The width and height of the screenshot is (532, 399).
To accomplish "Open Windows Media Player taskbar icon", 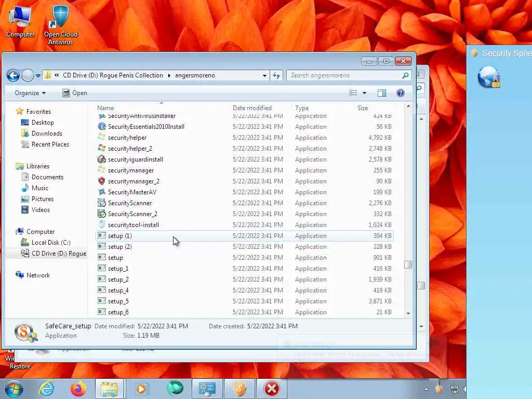I will (141, 389).
